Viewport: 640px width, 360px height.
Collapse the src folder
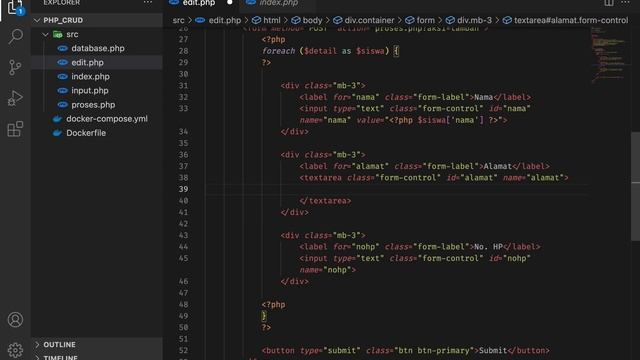[x=46, y=34]
